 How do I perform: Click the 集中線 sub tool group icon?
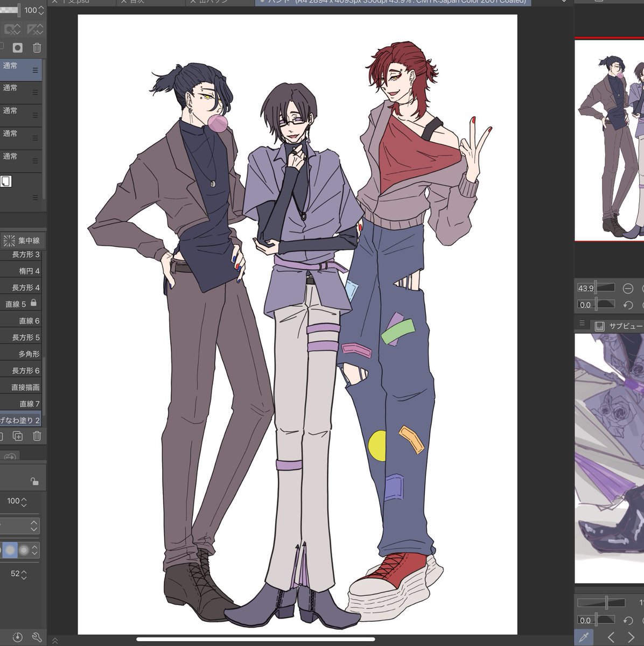pos(9,240)
